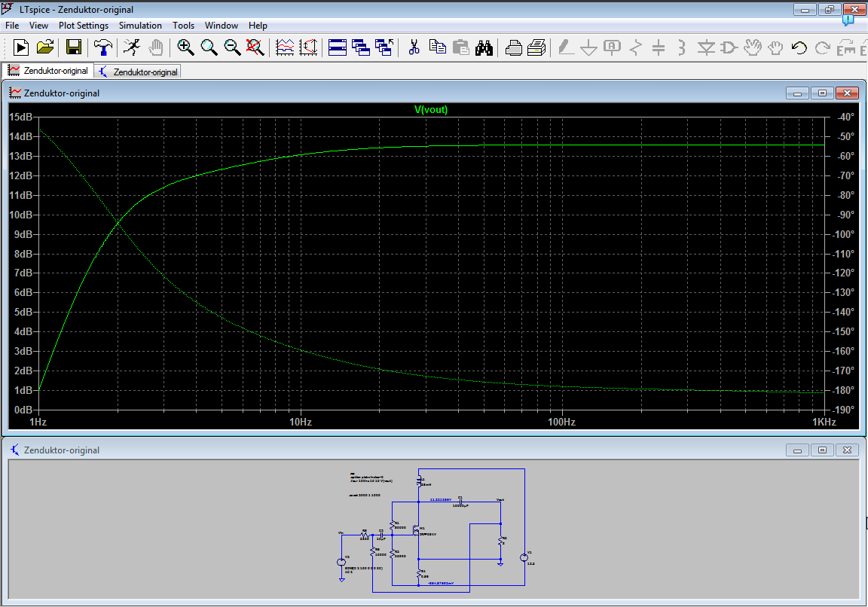Screen dimensions: 868x607
Task: Click the copy icon in the toolbar
Action: (437, 47)
